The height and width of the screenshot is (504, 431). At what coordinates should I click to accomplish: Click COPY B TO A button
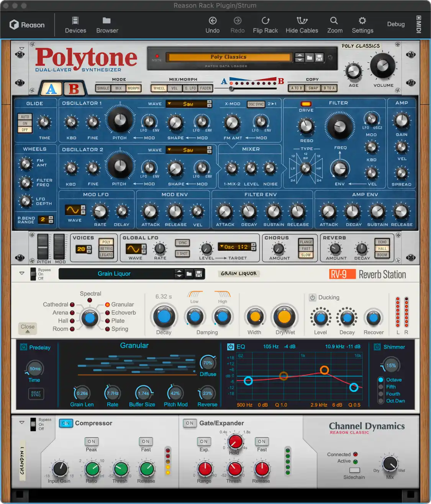click(x=329, y=88)
